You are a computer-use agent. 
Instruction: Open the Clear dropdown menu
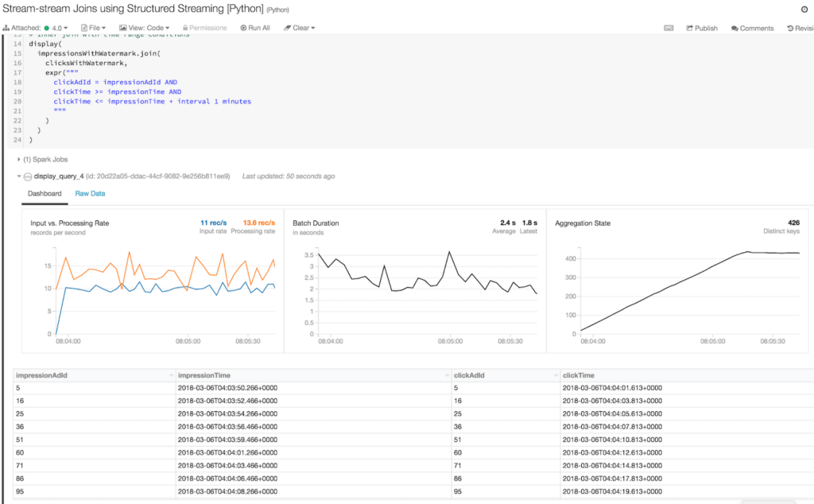click(x=300, y=28)
